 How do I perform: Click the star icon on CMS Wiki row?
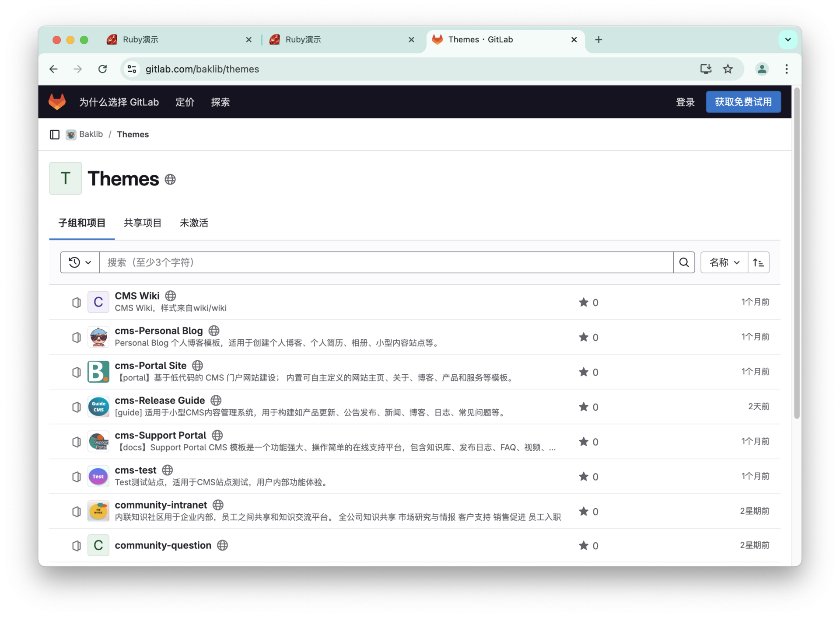(583, 302)
